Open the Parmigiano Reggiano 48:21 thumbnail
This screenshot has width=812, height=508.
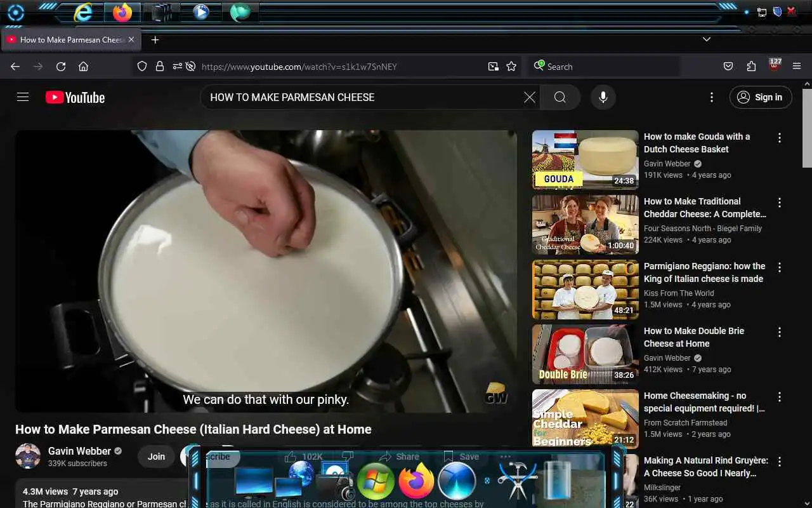tap(585, 290)
